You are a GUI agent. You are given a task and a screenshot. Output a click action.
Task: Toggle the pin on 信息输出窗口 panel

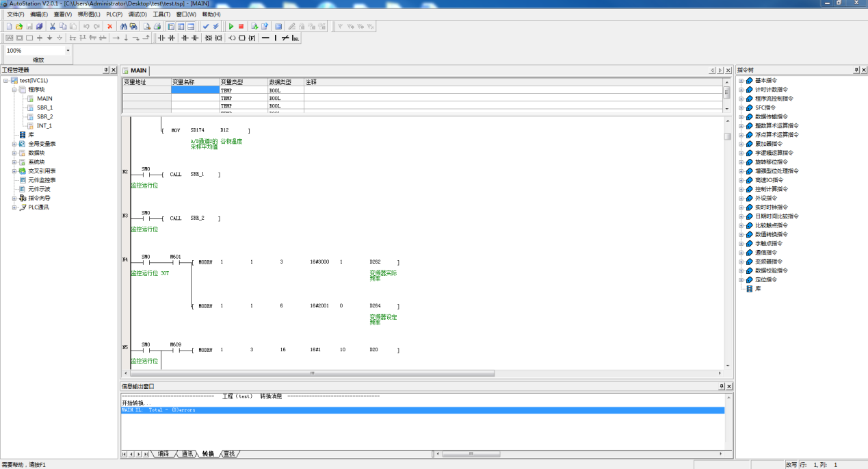pyautogui.click(x=719, y=386)
